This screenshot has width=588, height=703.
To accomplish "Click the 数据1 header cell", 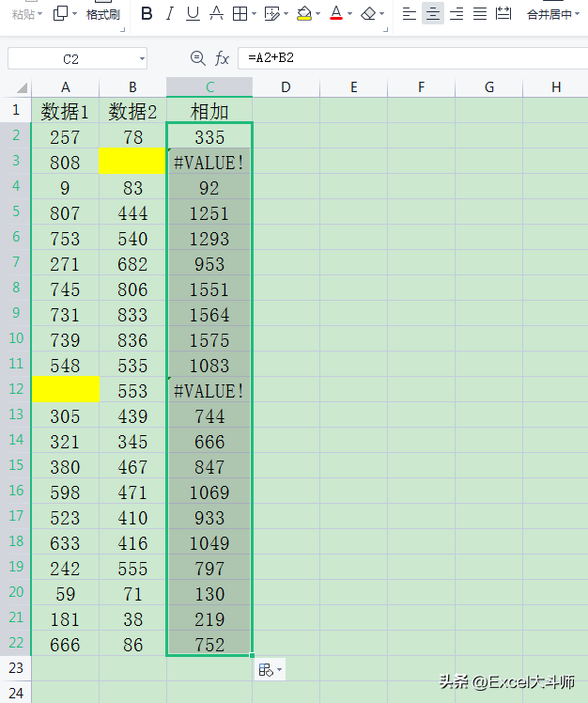I will (x=65, y=110).
